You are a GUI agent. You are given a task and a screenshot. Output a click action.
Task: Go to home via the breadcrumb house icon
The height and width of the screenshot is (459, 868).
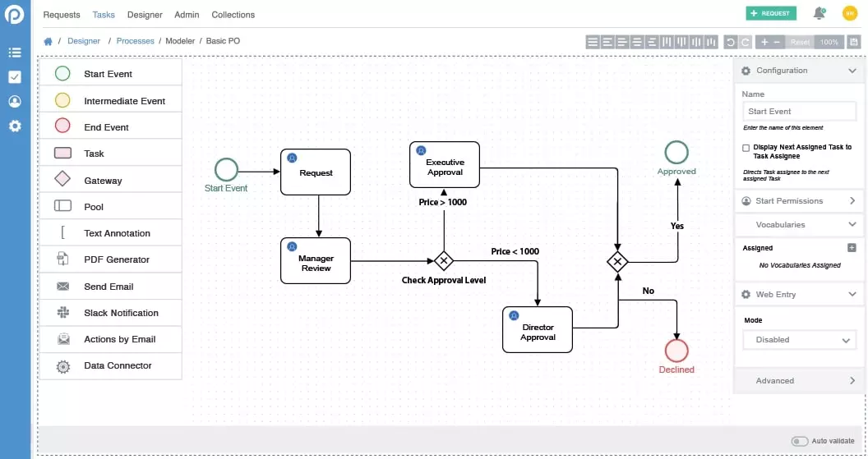tap(48, 42)
